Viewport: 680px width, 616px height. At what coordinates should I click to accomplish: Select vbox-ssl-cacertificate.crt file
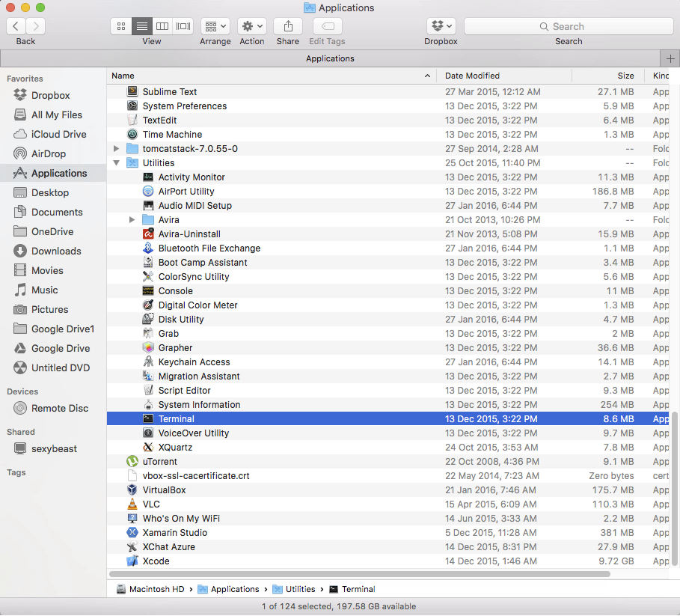click(388, 476)
